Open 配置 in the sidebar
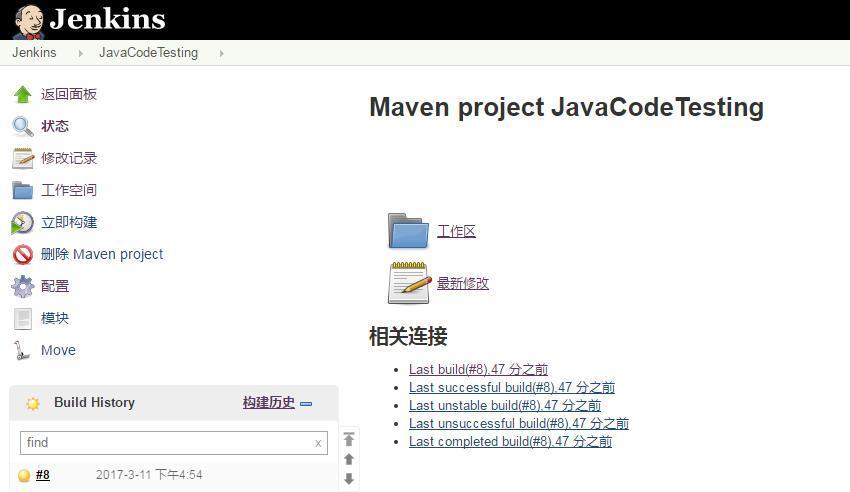This screenshot has height=492, width=850. [x=55, y=286]
